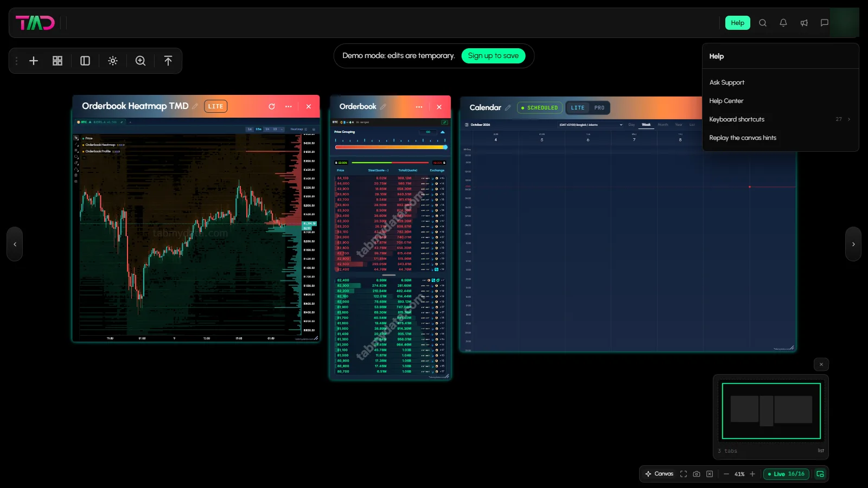The height and width of the screenshot is (488, 868).
Task: Click the Price Grouping value field
Action: [428, 132]
